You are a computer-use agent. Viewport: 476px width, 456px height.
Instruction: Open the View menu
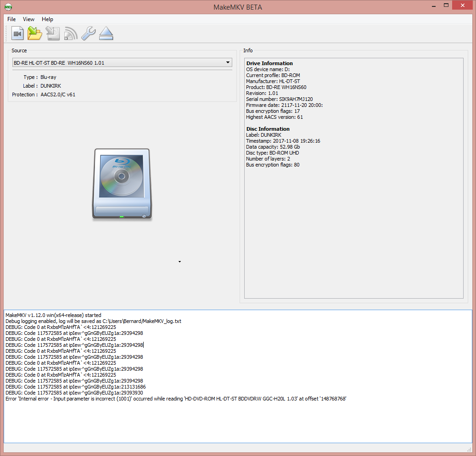point(28,19)
